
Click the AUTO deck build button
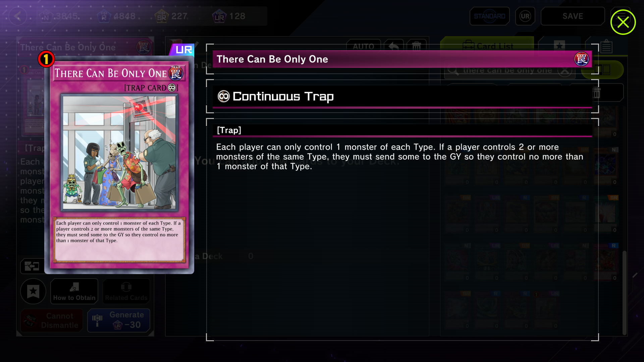363,46
